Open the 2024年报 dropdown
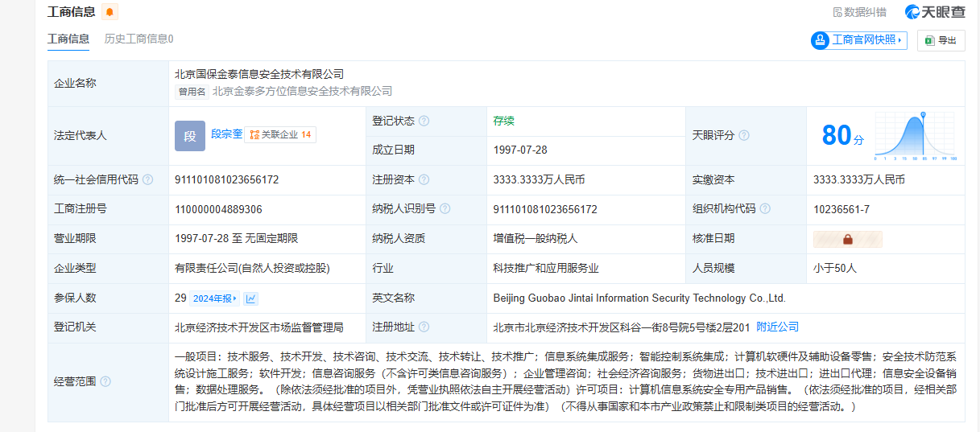 [215, 298]
